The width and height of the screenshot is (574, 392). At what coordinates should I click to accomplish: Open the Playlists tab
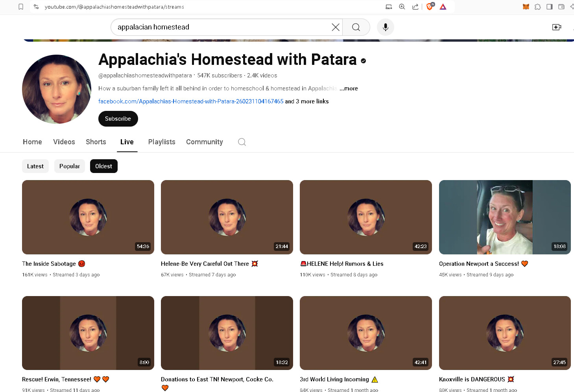(x=162, y=142)
